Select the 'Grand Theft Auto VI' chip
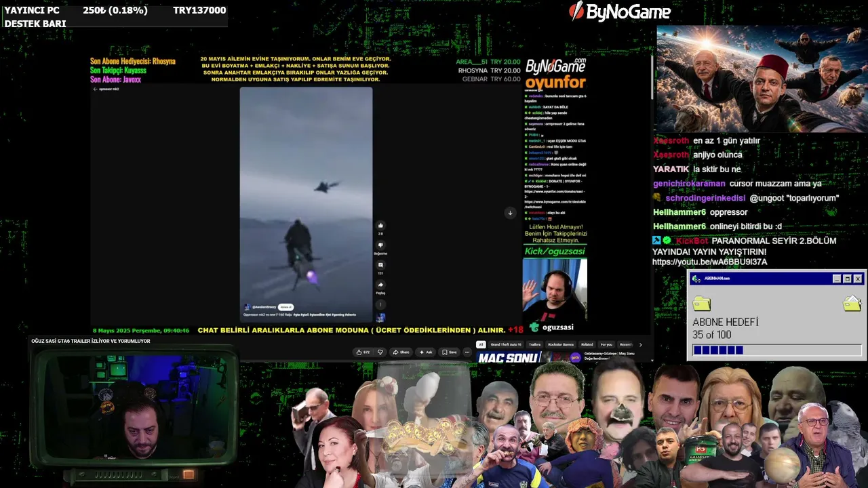Viewport: 868px width, 488px height. click(505, 344)
